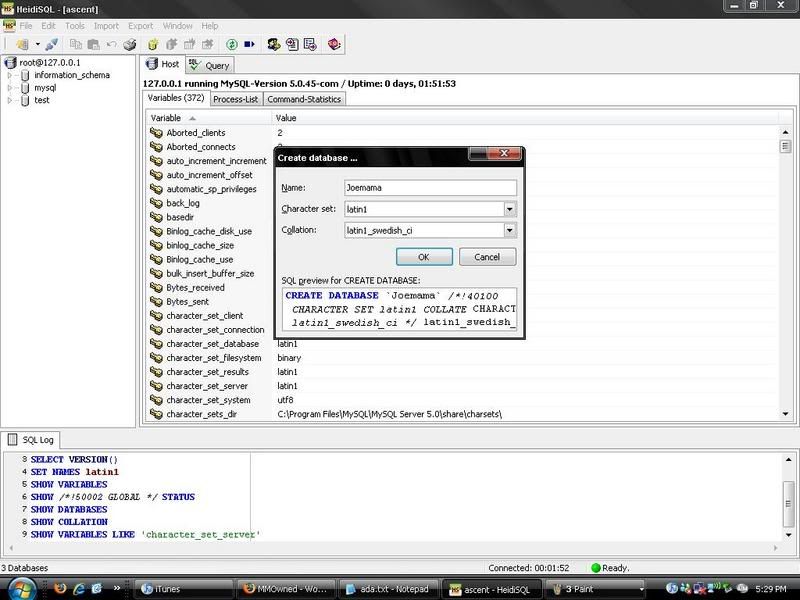Click the 'utf8' value for character_set_system
Viewport: 800px width, 600px height.
tap(285, 400)
